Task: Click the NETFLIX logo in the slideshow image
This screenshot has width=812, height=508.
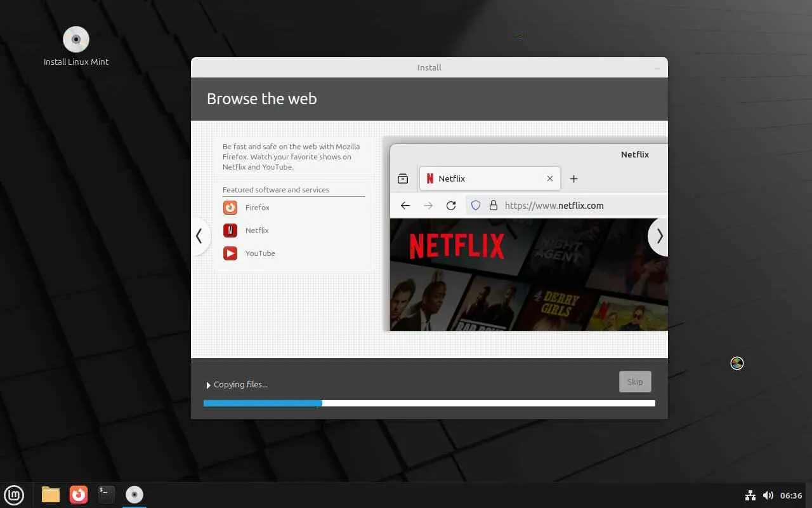Action: point(457,246)
